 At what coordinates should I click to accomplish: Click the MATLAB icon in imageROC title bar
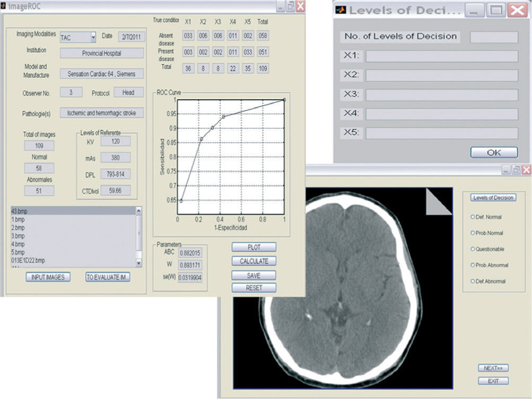[x=4, y=6]
